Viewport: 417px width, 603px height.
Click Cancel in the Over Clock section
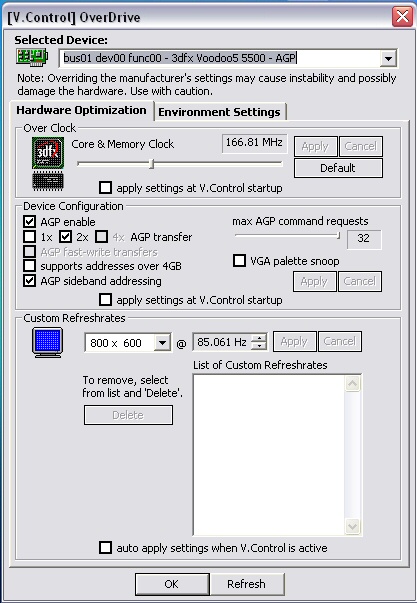pyautogui.click(x=360, y=146)
